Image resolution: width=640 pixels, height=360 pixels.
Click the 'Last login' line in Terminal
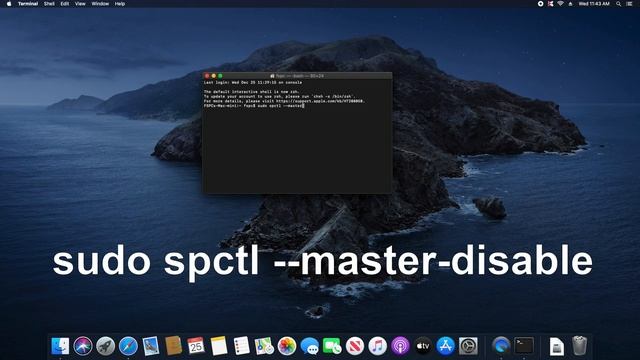click(253, 82)
